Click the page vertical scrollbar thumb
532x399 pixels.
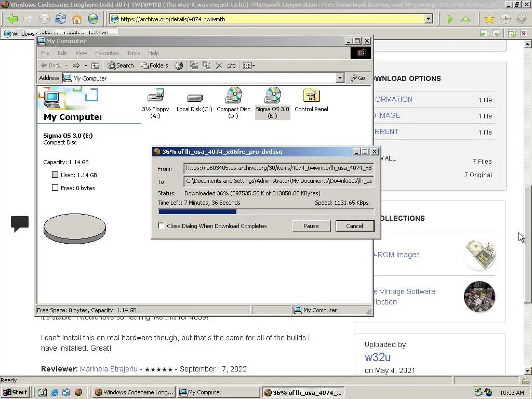[x=528, y=244]
